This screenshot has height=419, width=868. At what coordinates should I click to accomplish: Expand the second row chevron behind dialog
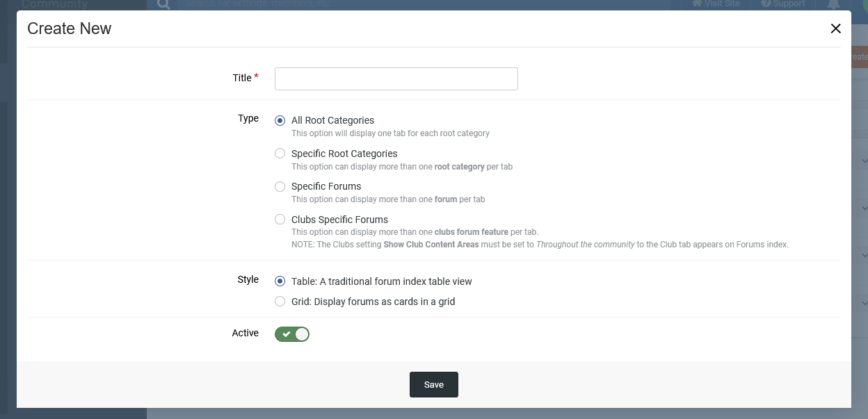pyautogui.click(x=865, y=208)
